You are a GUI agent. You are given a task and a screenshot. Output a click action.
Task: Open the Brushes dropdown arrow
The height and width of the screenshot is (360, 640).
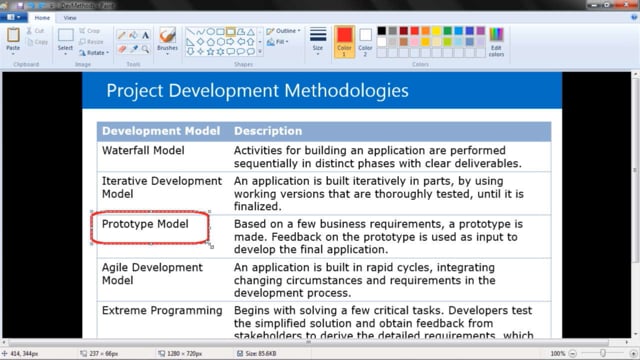(167, 54)
